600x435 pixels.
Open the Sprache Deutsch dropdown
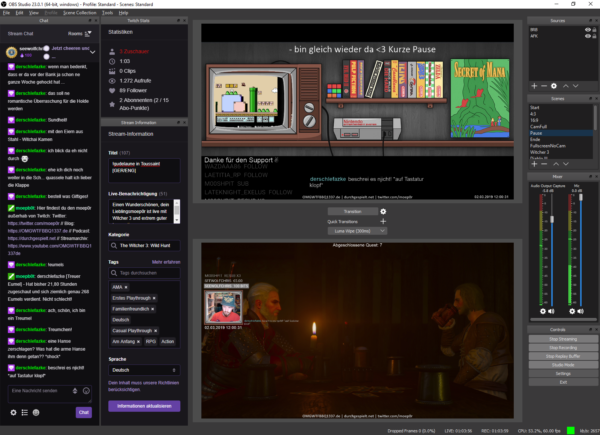[x=143, y=368]
